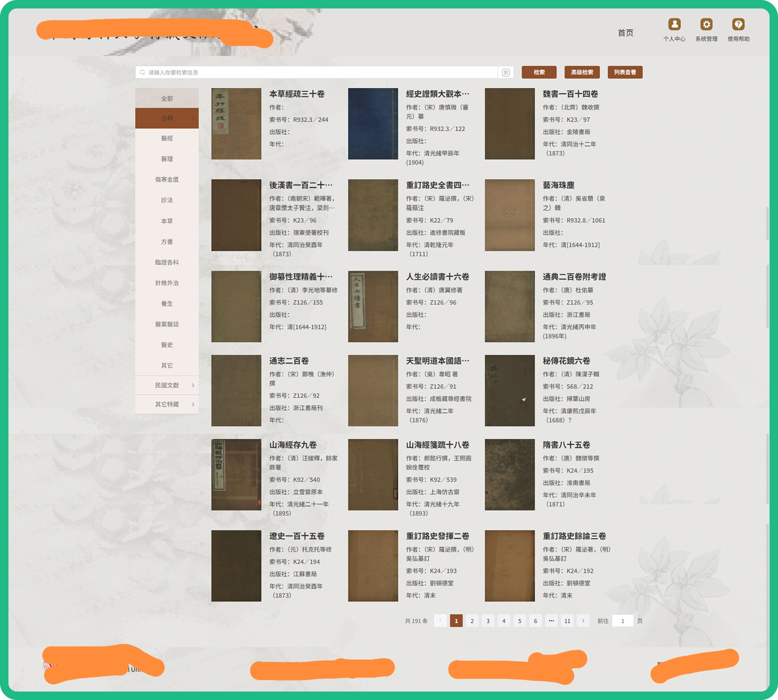Click the ellipsis more-pages button in pagination
The width and height of the screenshot is (778, 700).
[x=551, y=621]
